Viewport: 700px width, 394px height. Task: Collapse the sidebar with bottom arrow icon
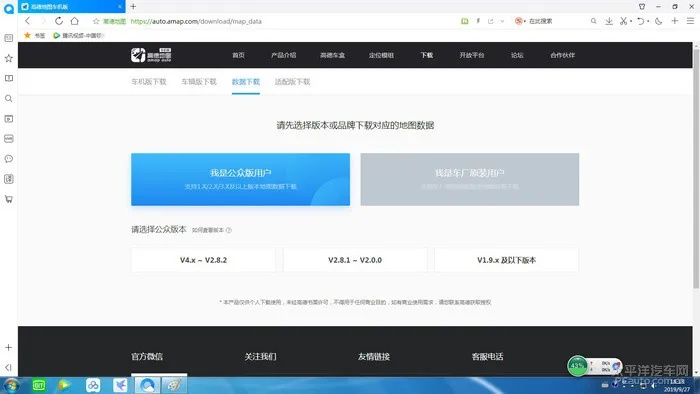(8, 367)
